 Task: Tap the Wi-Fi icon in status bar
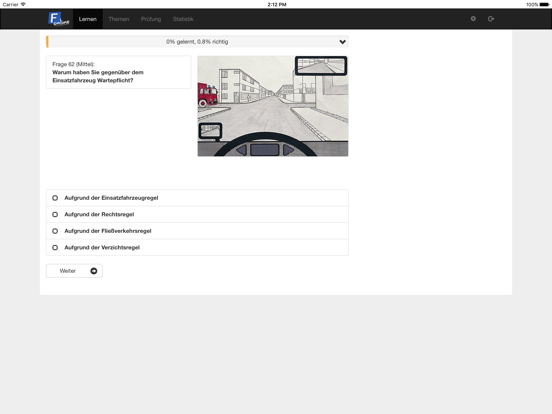pos(23,5)
